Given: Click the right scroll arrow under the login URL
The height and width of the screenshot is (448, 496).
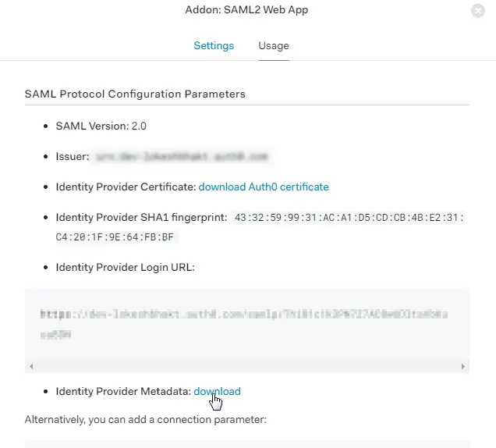Looking at the screenshot, I should tap(463, 366).
